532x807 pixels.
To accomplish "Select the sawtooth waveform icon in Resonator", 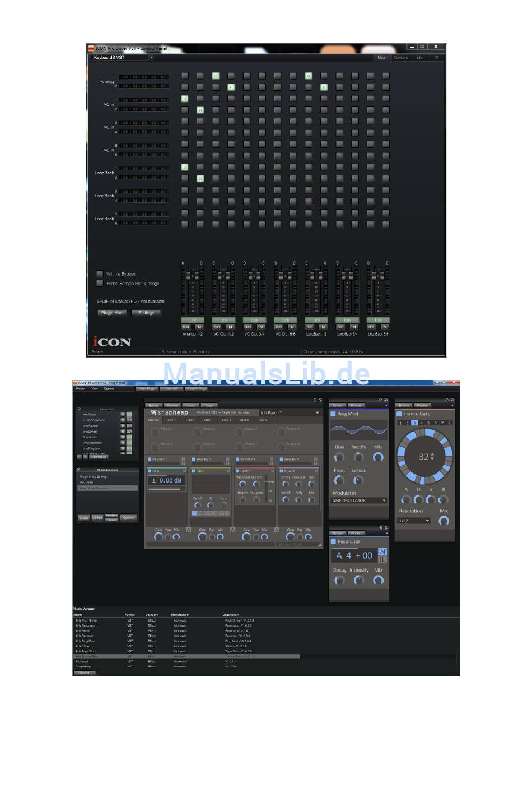I will click(x=382, y=551).
